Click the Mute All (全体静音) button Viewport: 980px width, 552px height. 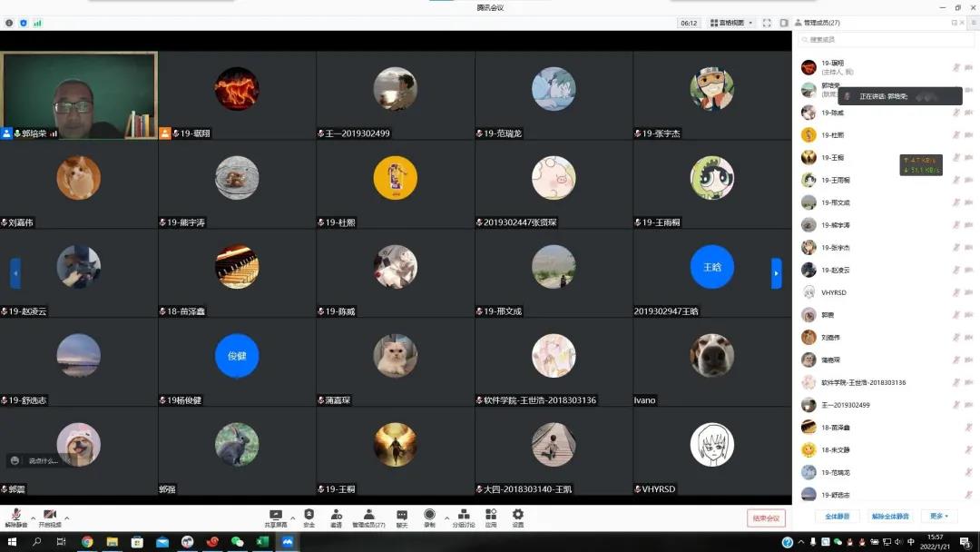click(x=837, y=516)
